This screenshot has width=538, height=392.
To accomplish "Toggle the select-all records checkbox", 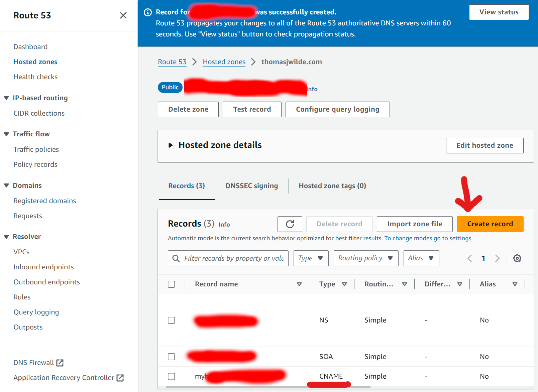I will pyautogui.click(x=172, y=284).
